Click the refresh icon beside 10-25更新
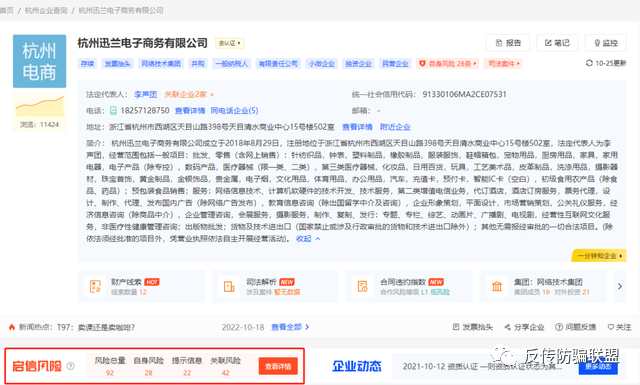640x385 pixels. click(x=589, y=63)
